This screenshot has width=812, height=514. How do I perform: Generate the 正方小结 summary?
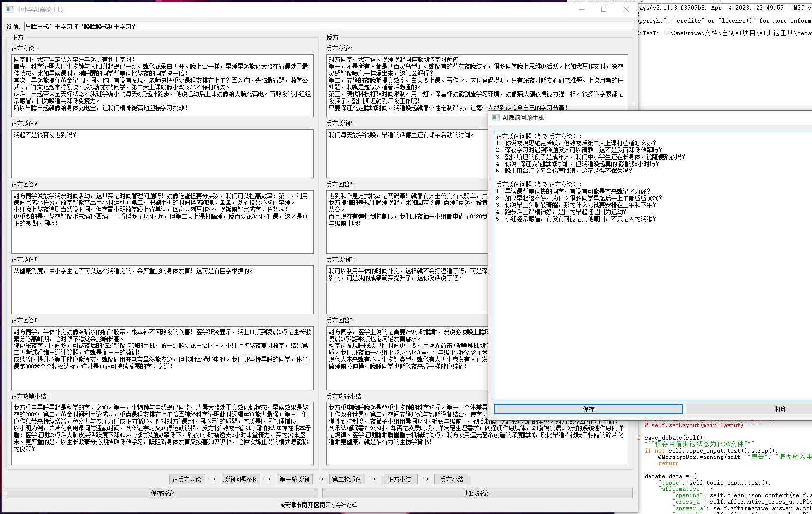(x=399, y=479)
